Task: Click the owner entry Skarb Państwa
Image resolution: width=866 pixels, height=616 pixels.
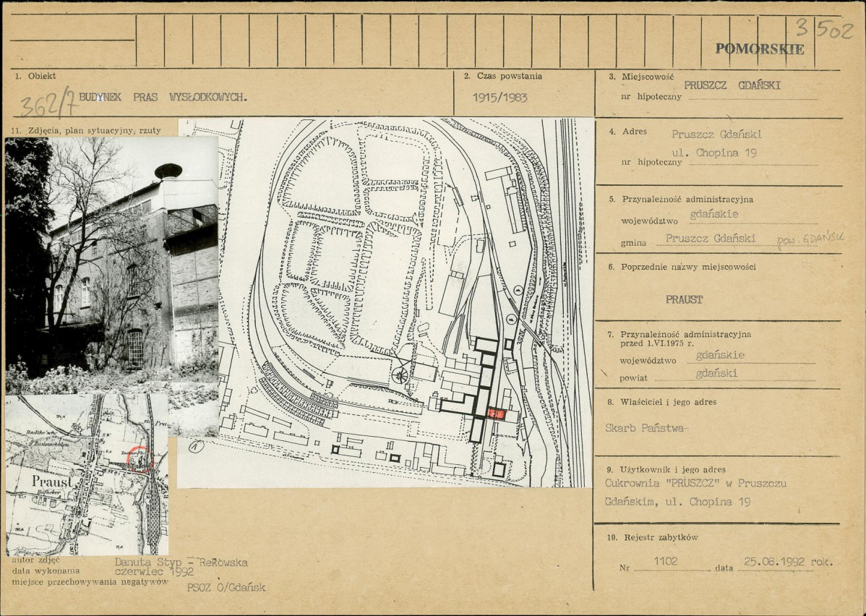Action: [646, 427]
